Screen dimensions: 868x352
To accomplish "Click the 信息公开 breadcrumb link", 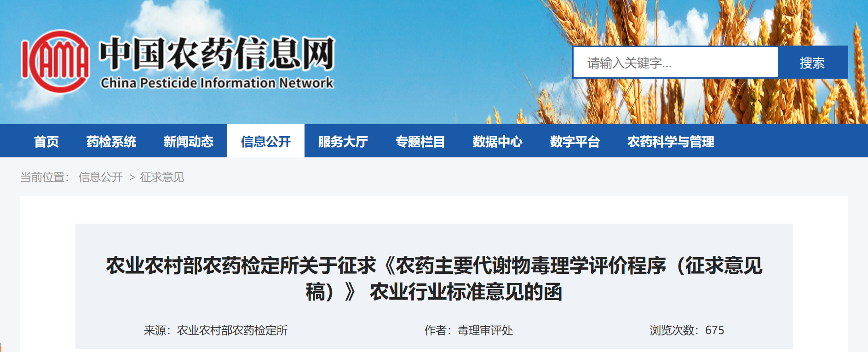I will pos(101,177).
